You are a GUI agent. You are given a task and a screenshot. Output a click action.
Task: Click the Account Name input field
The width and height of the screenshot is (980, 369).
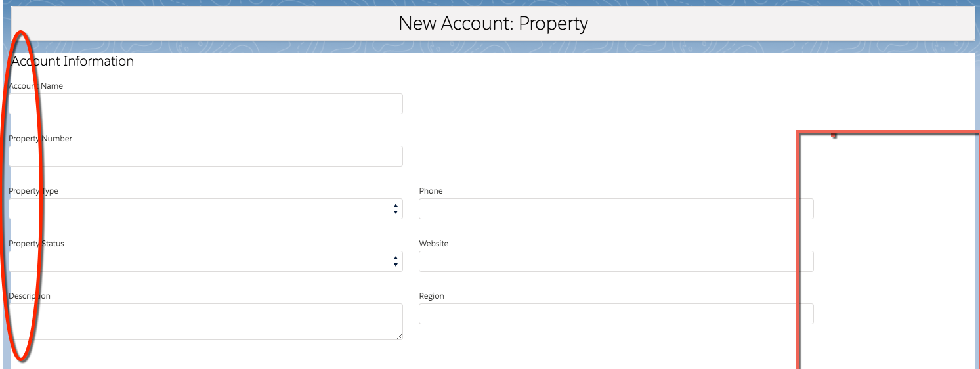[205, 104]
